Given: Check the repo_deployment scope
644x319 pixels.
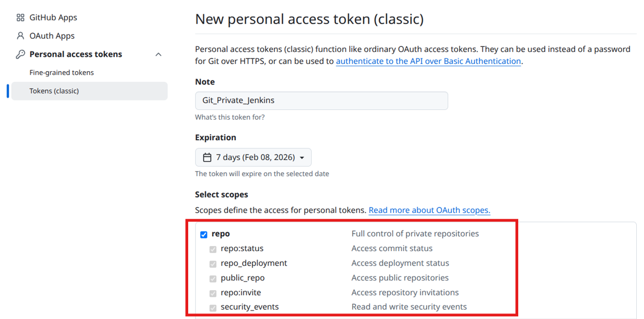Looking at the screenshot, I should pyautogui.click(x=213, y=264).
